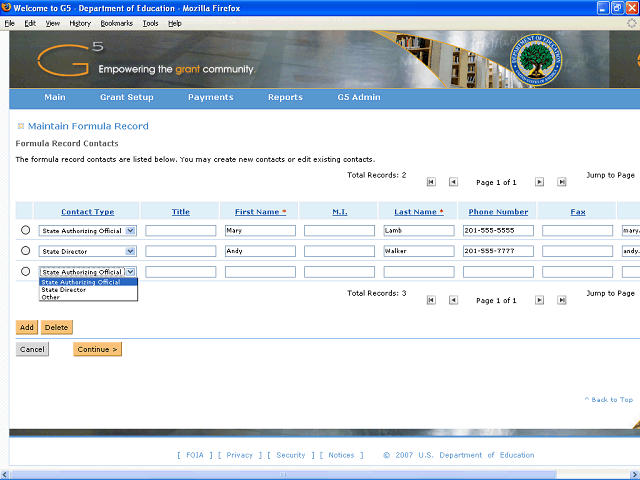Image resolution: width=640 pixels, height=480 pixels.
Task: Click the Cancel button
Action: point(32,349)
